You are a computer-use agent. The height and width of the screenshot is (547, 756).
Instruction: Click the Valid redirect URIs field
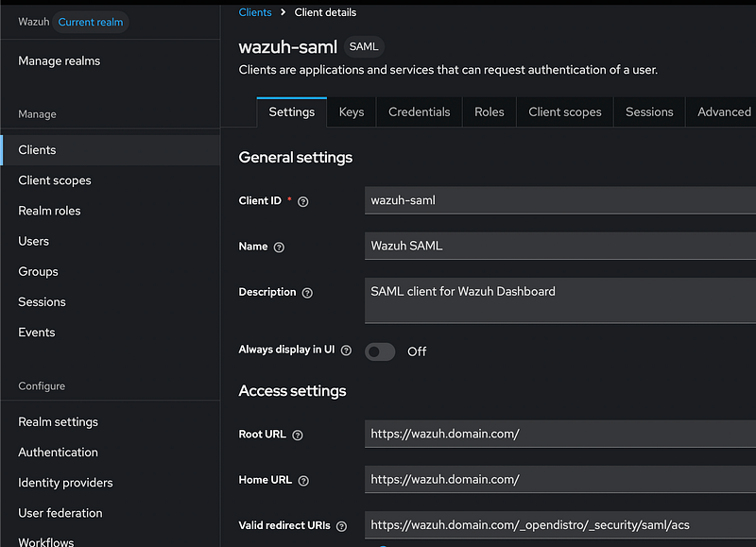560,525
